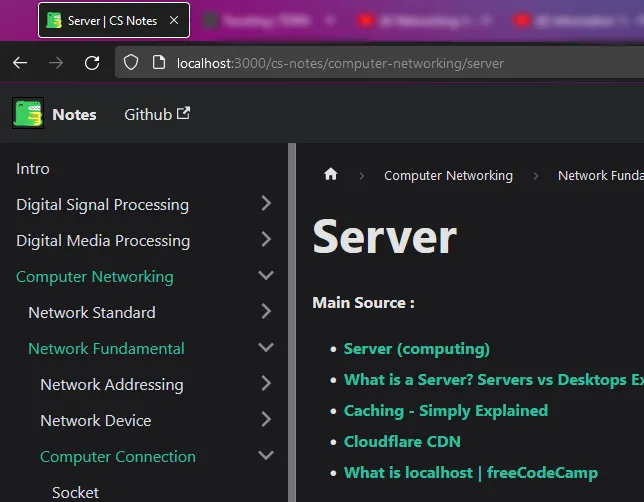Screen dimensions: 644x502
Task: Select Computer Connection sidebar item
Action: (118, 457)
